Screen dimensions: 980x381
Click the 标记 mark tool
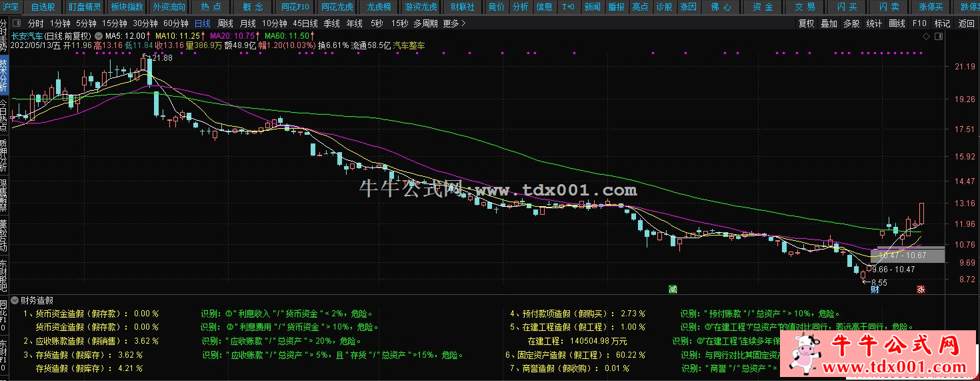coord(943,24)
